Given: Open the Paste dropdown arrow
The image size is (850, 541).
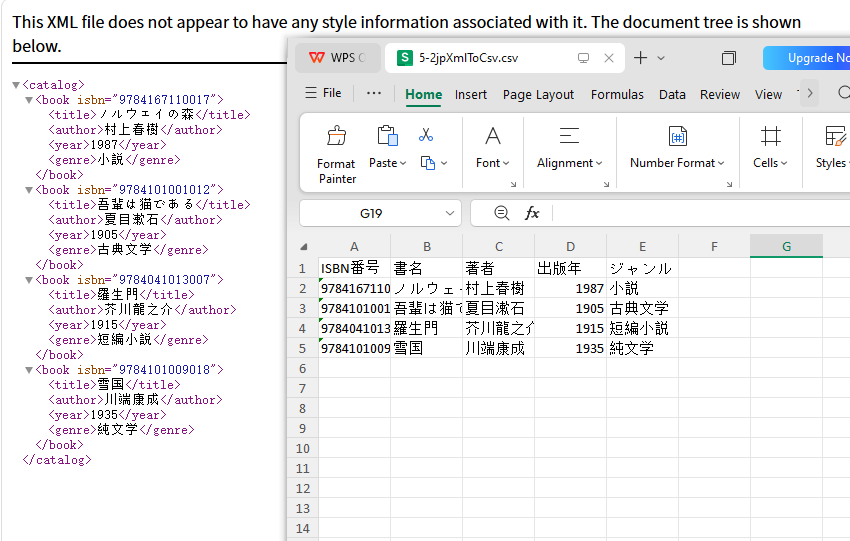Looking at the screenshot, I should pyautogui.click(x=403, y=163).
